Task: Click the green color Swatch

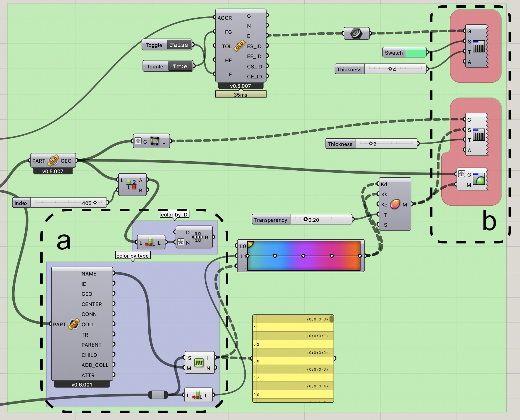Action: coord(416,53)
